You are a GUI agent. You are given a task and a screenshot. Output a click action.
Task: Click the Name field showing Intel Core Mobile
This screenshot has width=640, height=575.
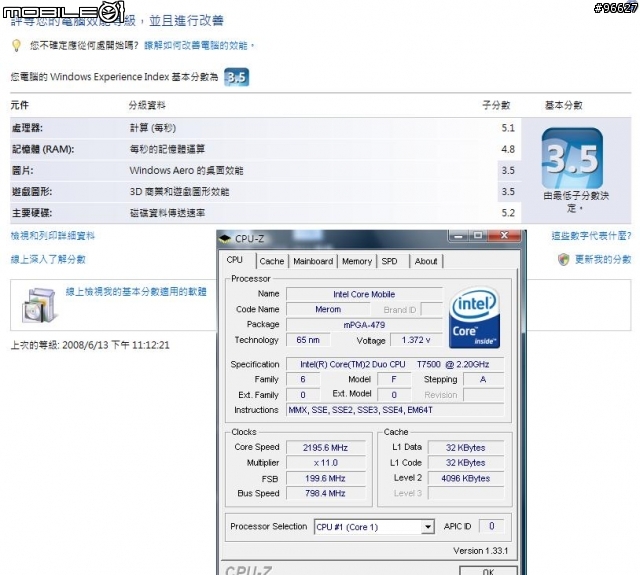point(364,294)
